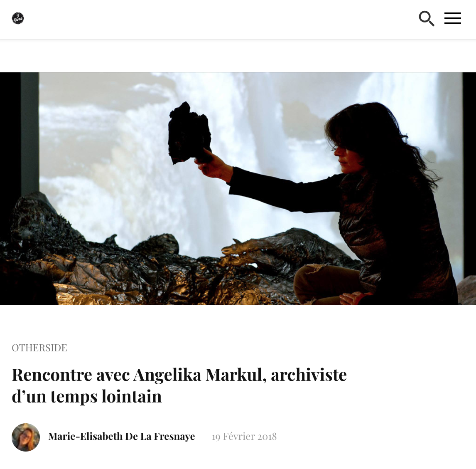Return home via the top-left round logo
The width and height of the screenshot is (476, 469).
pyautogui.click(x=18, y=18)
